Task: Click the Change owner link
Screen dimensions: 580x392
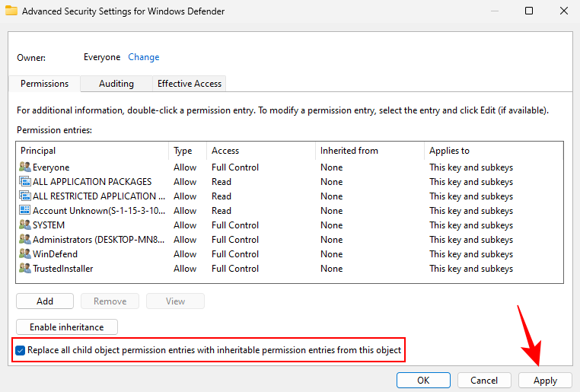Action: (144, 57)
